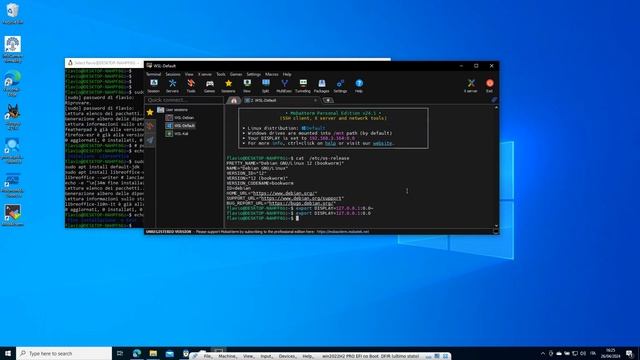The width and height of the screenshot is (640, 360).
Task: Open the View toolbar icon
Action: click(x=247, y=86)
